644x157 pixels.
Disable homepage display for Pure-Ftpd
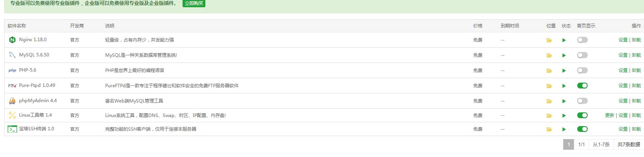pyautogui.click(x=582, y=86)
